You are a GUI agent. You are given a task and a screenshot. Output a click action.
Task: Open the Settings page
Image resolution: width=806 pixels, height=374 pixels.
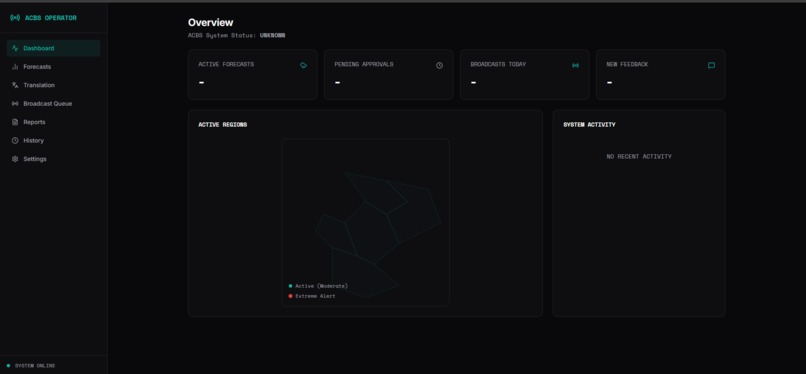(53, 159)
